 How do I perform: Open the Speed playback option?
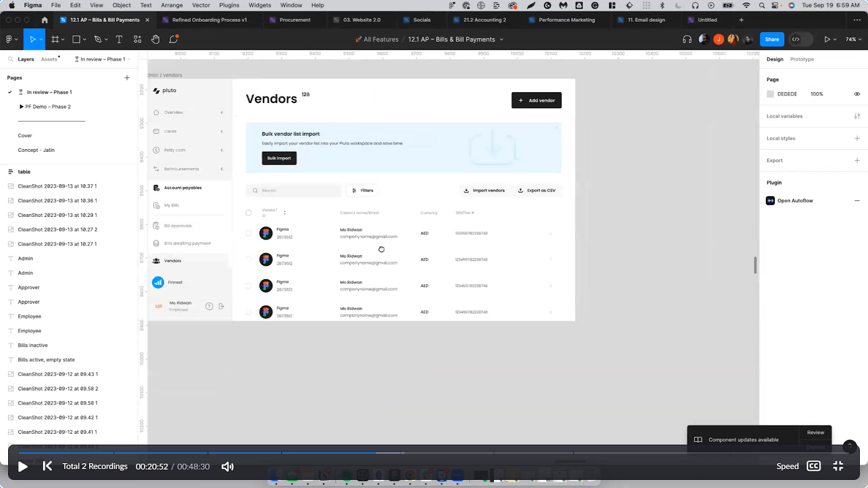pos(787,466)
